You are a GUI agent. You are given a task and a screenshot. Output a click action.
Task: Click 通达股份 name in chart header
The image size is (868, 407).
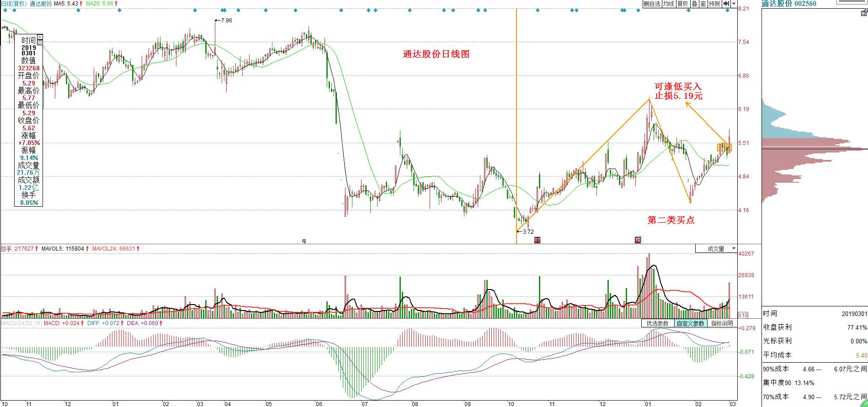pyautogui.click(x=41, y=4)
